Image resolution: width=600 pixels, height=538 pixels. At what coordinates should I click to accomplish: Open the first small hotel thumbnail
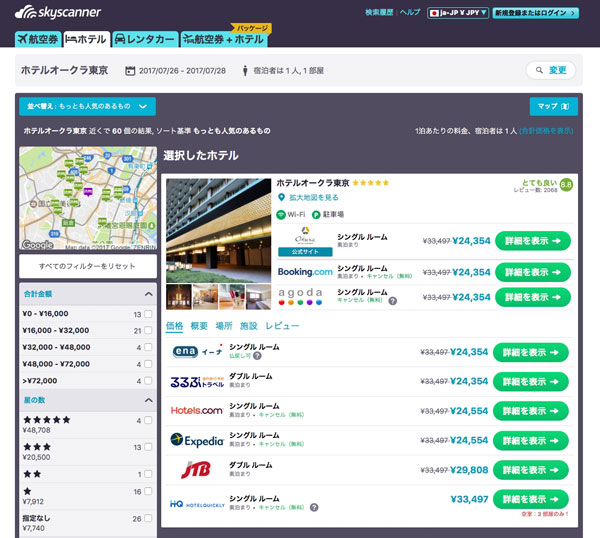click(179, 297)
